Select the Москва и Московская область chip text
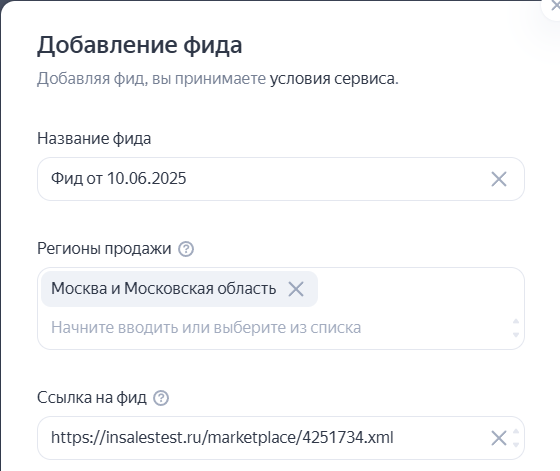The image size is (560, 471). click(163, 288)
